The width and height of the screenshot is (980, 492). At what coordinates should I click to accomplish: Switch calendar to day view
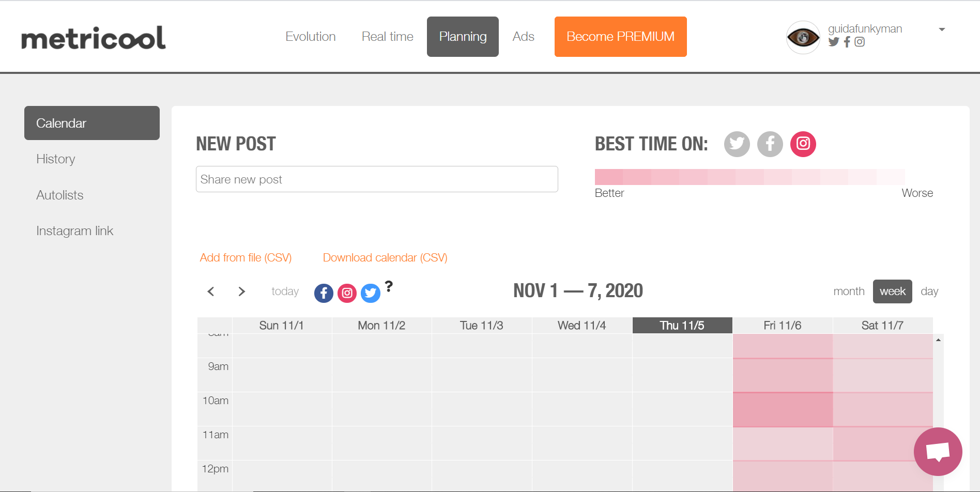pyautogui.click(x=929, y=291)
